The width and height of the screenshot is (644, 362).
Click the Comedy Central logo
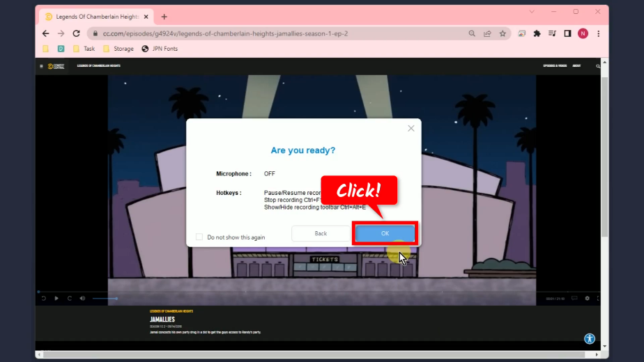coord(56,66)
